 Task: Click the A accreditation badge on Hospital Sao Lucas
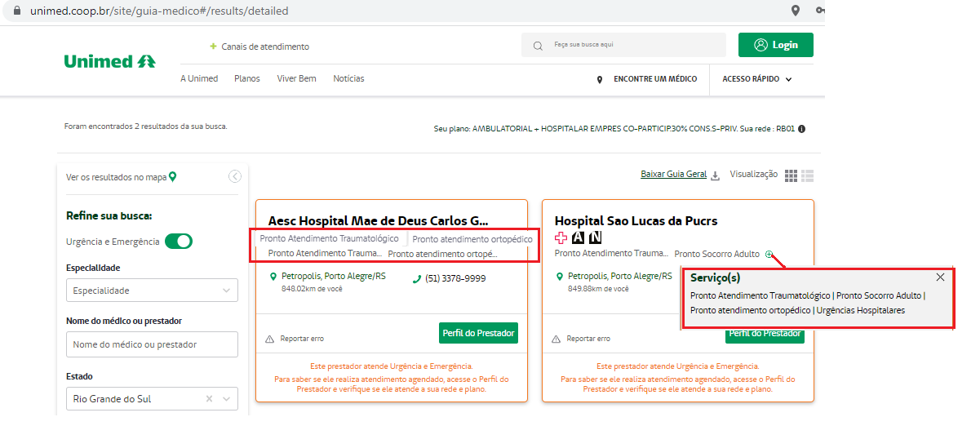(578, 237)
